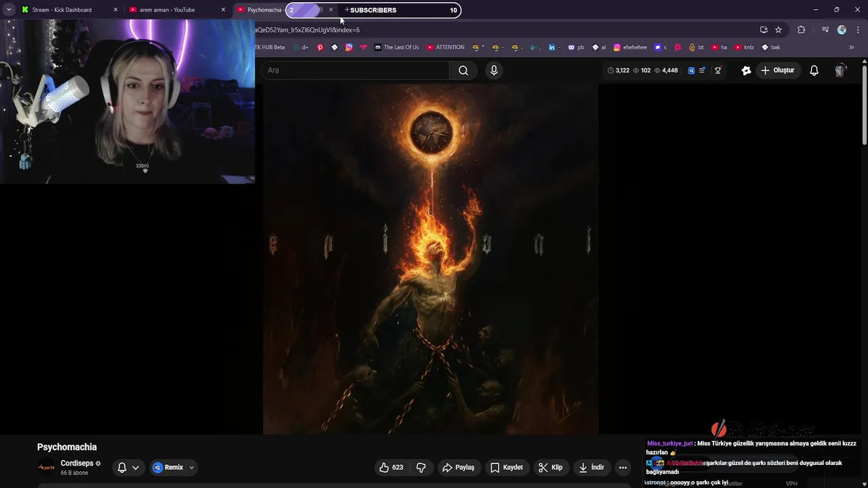Open the ATTENTION YouTube bookmark
The height and width of the screenshot is (488, 868).
point(446,47)
